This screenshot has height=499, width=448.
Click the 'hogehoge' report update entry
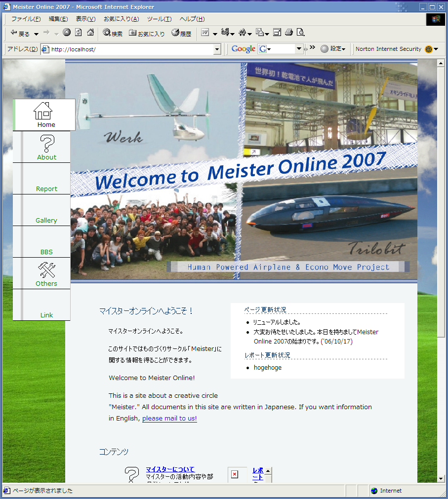coord(267,368)
